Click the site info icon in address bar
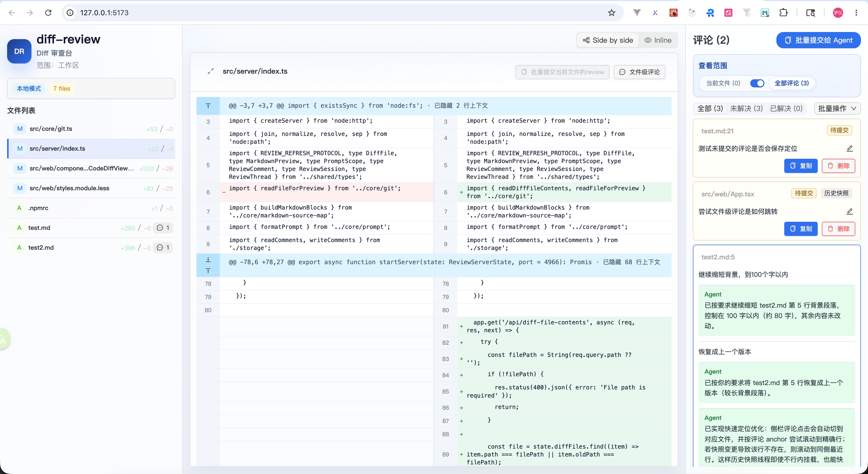This screenshot has width=868, height=474. pyautogui.click(x=70, y=13)
